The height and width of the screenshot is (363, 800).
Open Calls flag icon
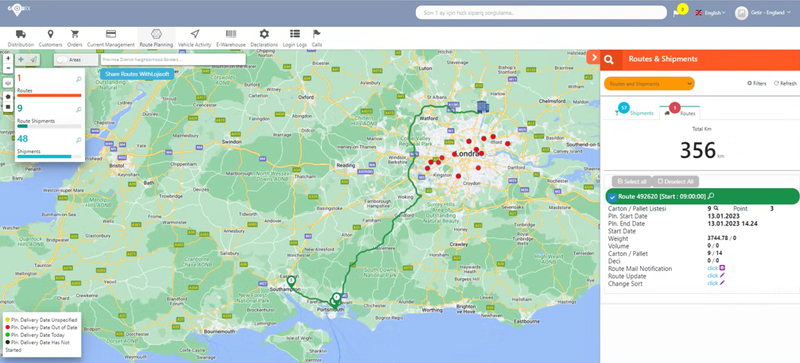click(x=317, y=34)
